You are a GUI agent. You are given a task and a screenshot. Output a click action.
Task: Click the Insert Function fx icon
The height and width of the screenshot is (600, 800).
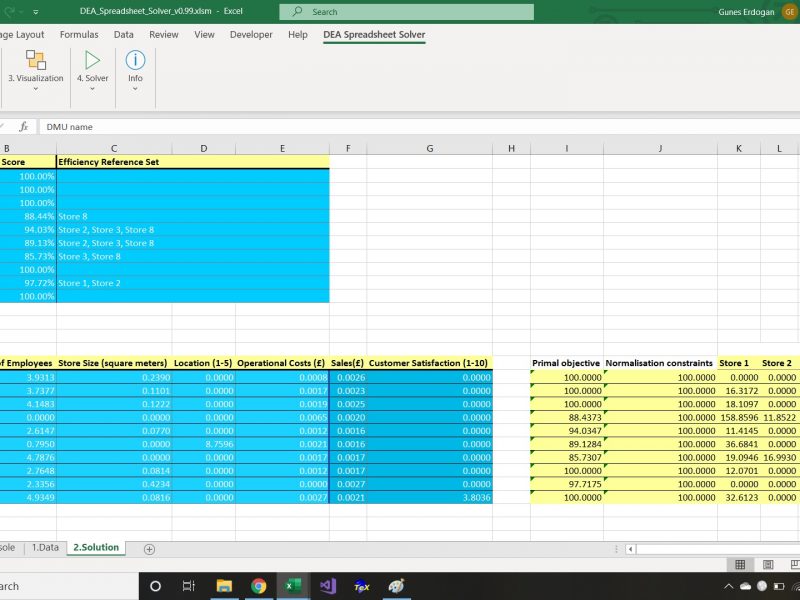point(23,127)
